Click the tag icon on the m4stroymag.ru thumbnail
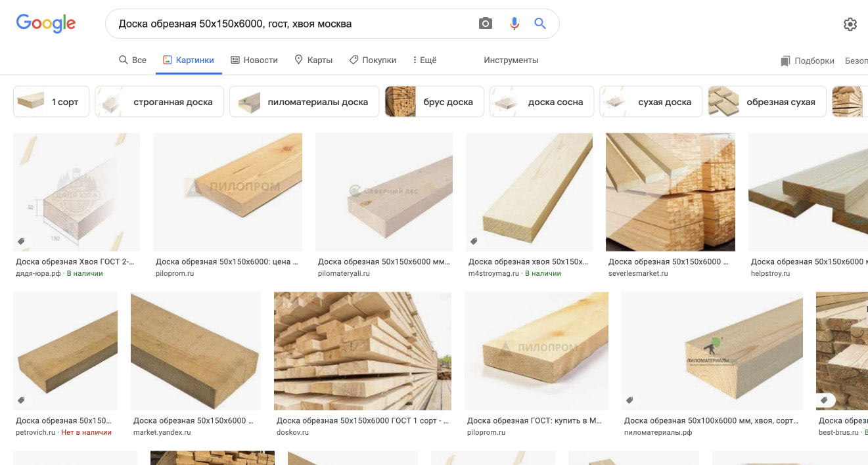This screenshot has width=868, height=465. coord(475,241)
